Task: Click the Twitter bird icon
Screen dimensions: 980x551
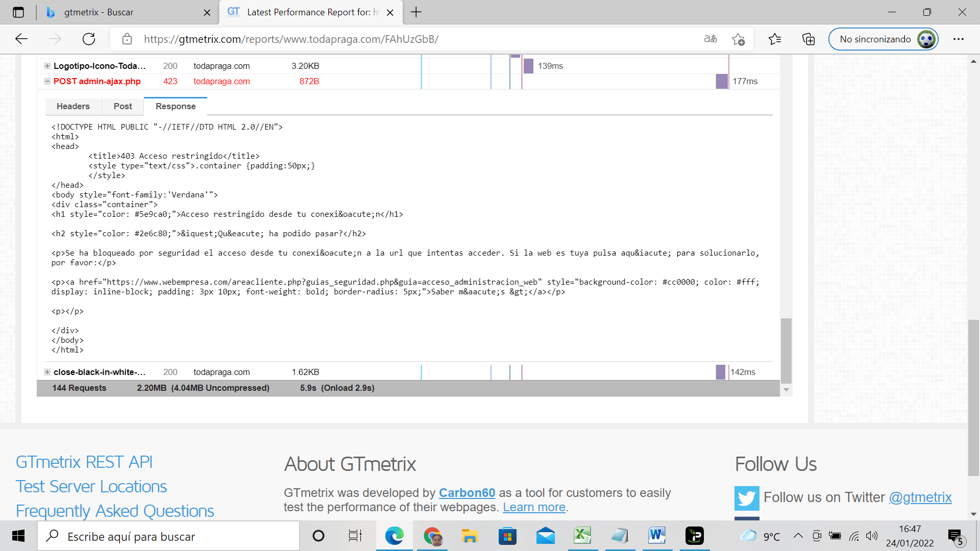Action: 747,498
